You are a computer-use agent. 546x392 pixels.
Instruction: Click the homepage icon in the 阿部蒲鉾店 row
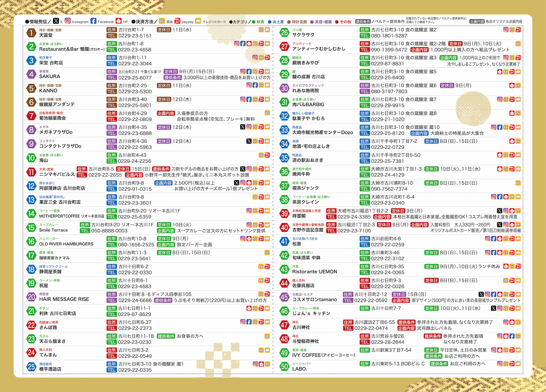(x=249, y=183)
